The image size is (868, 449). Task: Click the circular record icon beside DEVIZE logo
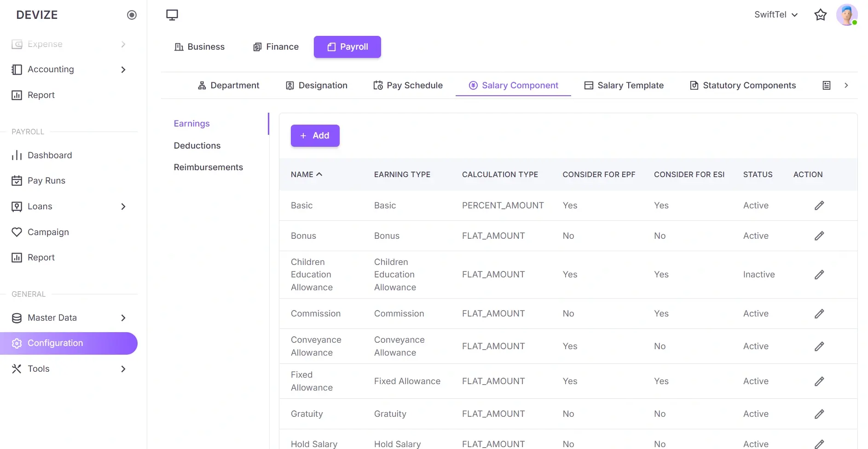[x=132, y=15]
